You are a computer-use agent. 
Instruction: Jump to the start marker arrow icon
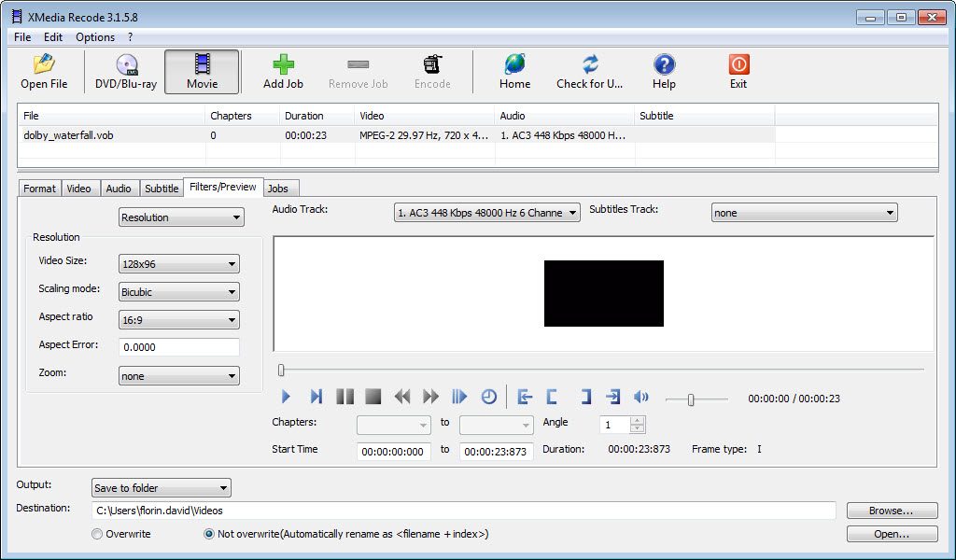tap(525, 398)
